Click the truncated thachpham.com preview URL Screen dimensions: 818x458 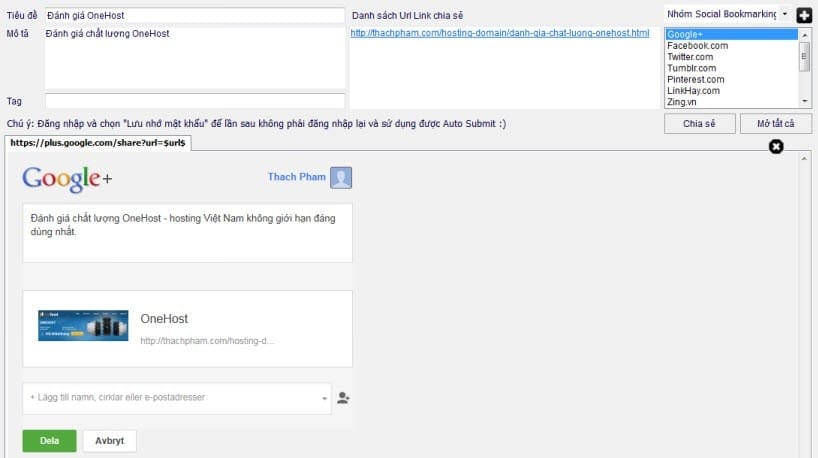coord(207,341)
